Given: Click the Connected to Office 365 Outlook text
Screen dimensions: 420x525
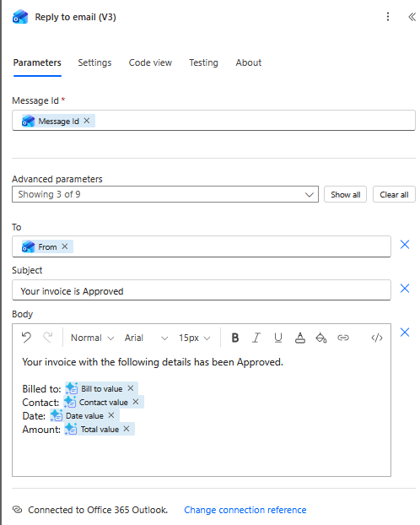Looking at the screenshot, I should 98,510.
